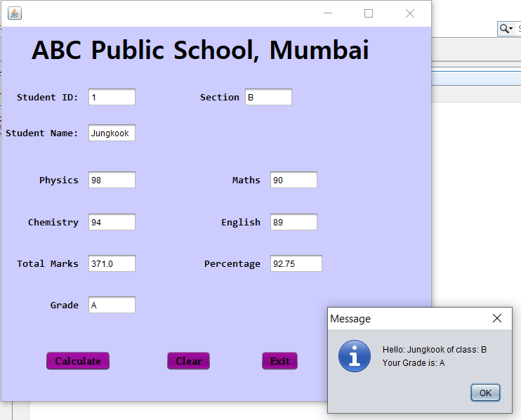Click the 'Total Marks' label
The image size is (521, 420).
48,264
